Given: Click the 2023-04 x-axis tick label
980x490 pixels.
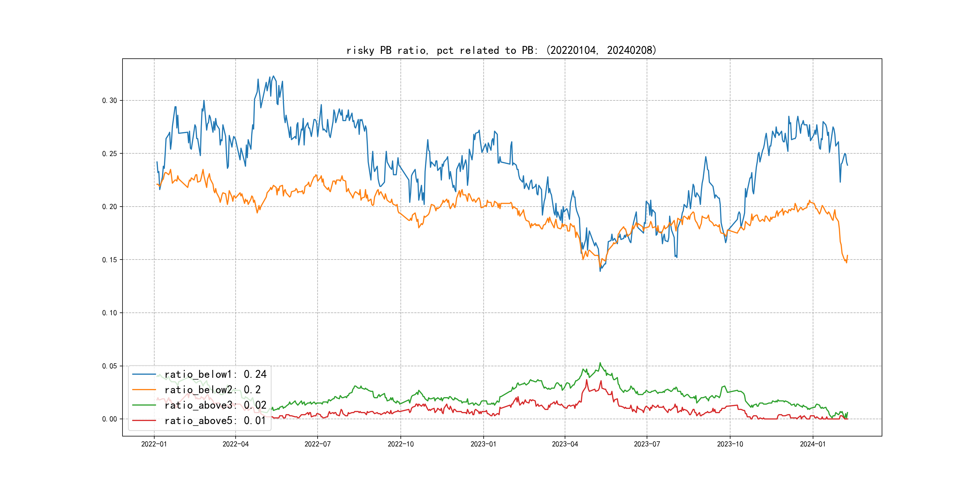Looking at the screenshot, I should [565, 444].
